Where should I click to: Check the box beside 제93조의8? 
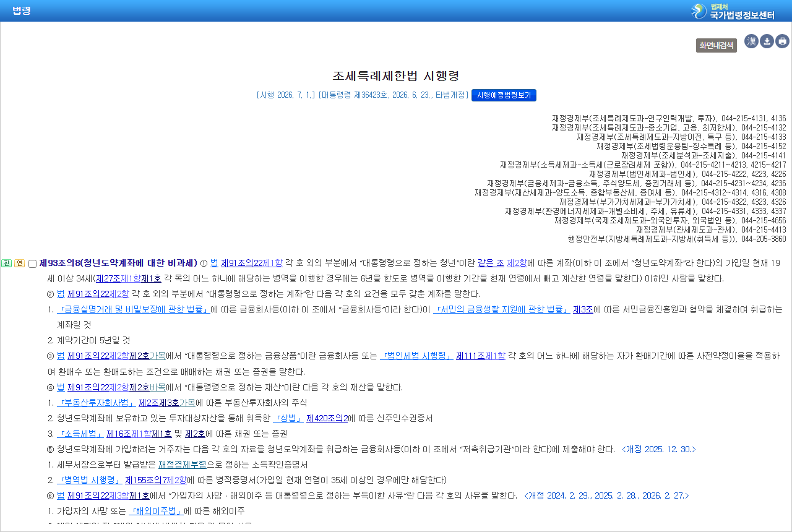33,264
